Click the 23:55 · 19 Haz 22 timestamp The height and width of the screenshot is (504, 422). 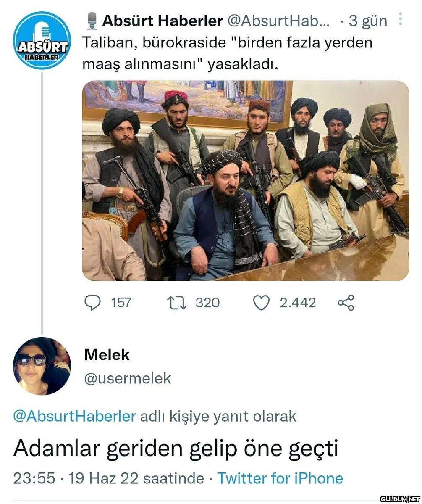click(109, 478)
